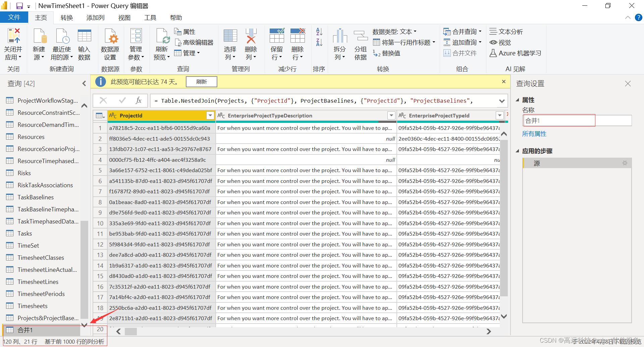
Task: Open the table corner menu icon
Action: pyautogui.click(x=100, y=115)
